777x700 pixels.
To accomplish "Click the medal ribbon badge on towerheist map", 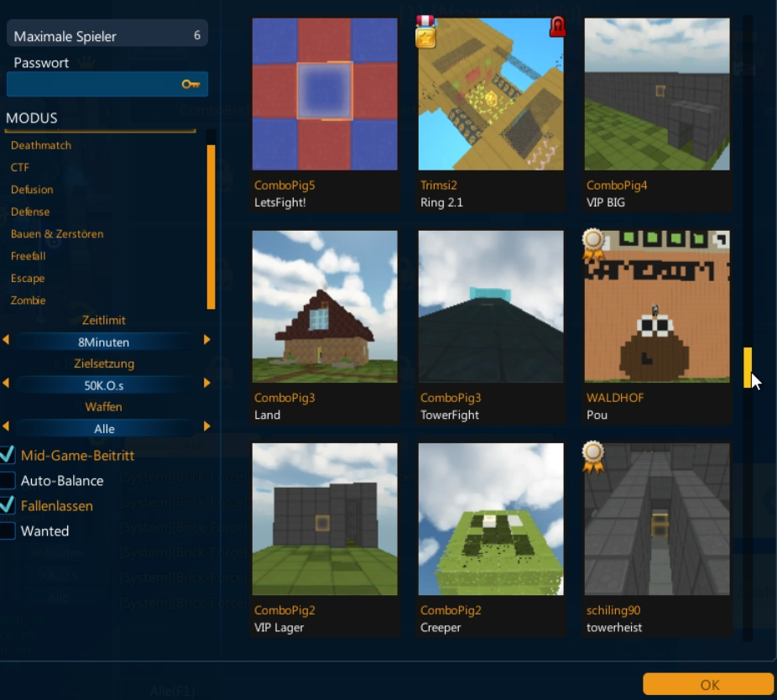I will (593, 457).
